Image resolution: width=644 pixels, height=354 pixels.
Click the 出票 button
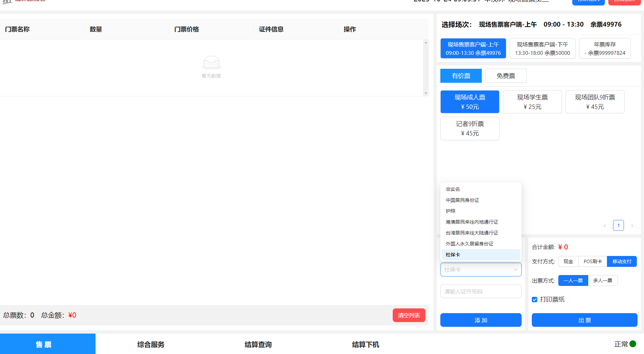584,320
